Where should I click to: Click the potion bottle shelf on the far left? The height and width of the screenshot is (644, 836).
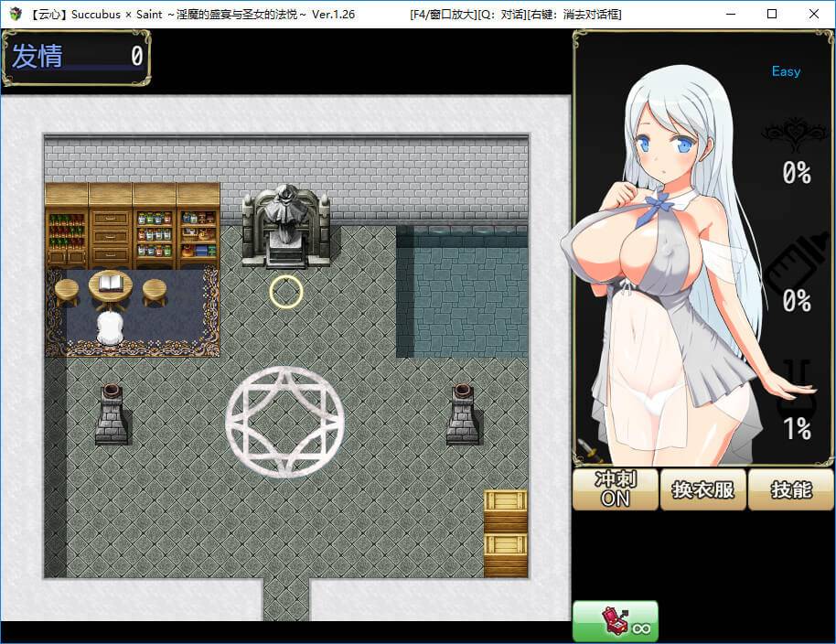(x=67, y=236)
